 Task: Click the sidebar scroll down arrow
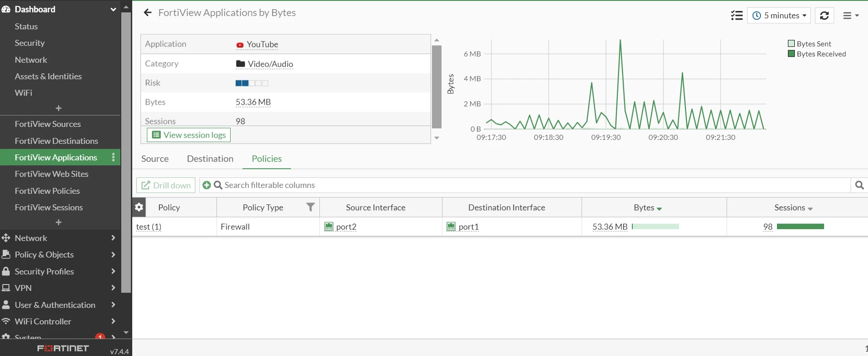click(126, 333)
